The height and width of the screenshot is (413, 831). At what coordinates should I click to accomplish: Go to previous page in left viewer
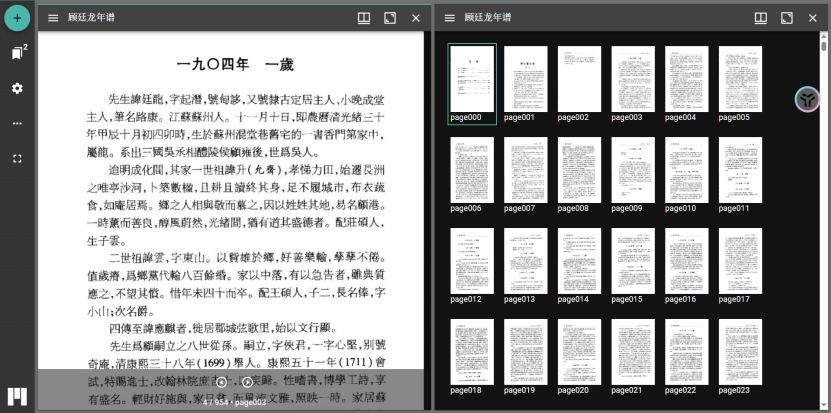220,381
